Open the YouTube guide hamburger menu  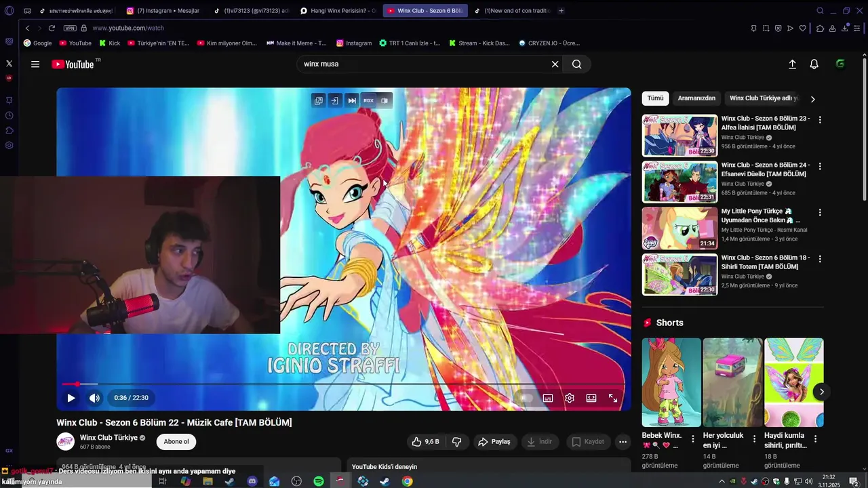35,64
